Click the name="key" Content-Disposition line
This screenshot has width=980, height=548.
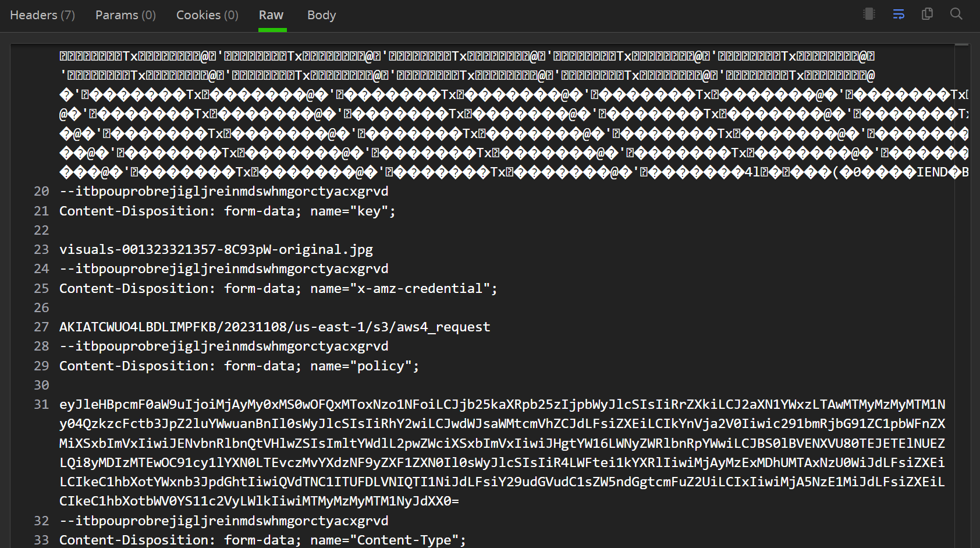coord(227,211)
